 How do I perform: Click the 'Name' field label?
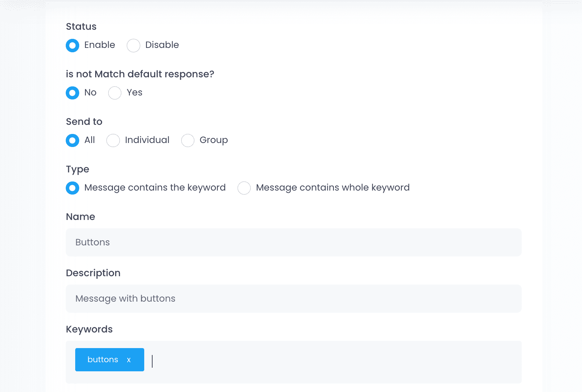(x=81, y=217)
